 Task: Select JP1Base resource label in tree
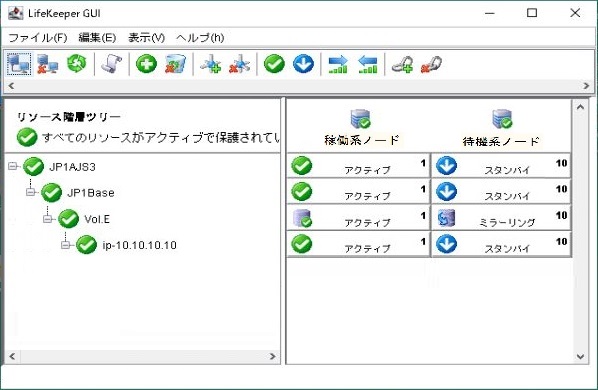91,193
